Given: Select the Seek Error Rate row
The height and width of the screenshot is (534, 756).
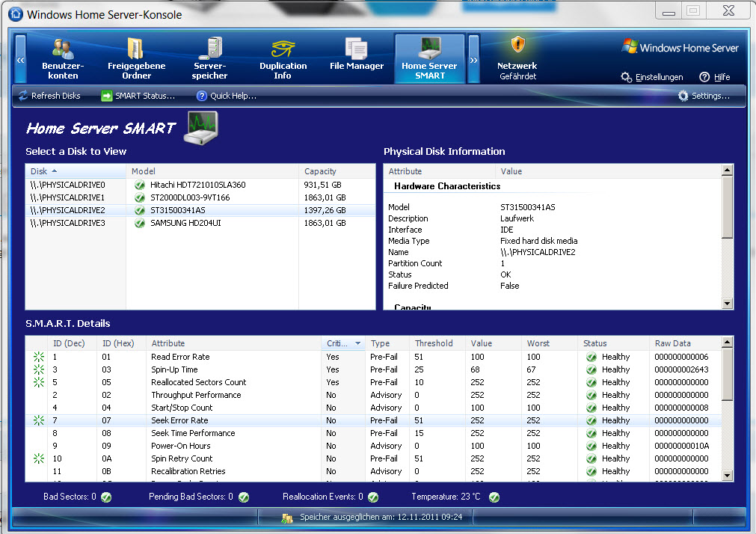Looking at the screenshot, I should pos(374,420).
